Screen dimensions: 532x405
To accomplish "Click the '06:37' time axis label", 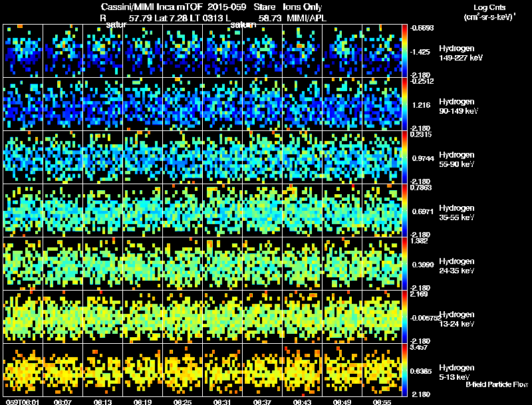I will [x=262, y=402].
